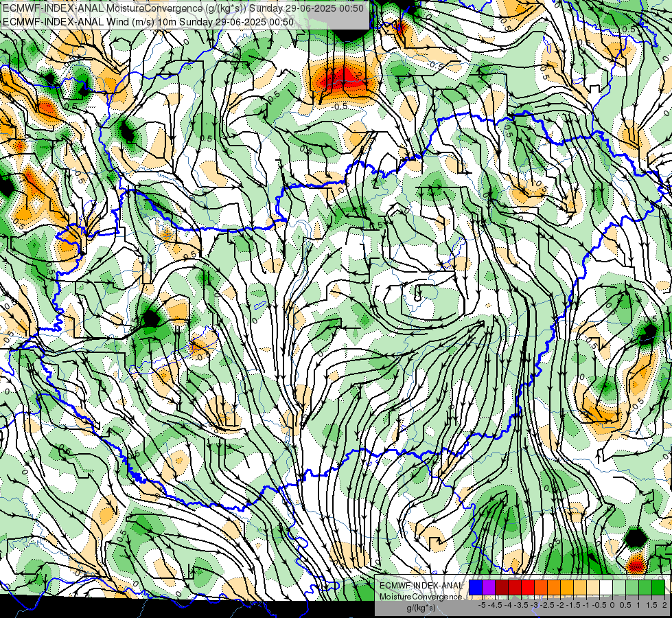Click the -5 tick label in legend
Image resolution: width=672 pixels, height=618 pixels.
[482, 605]
